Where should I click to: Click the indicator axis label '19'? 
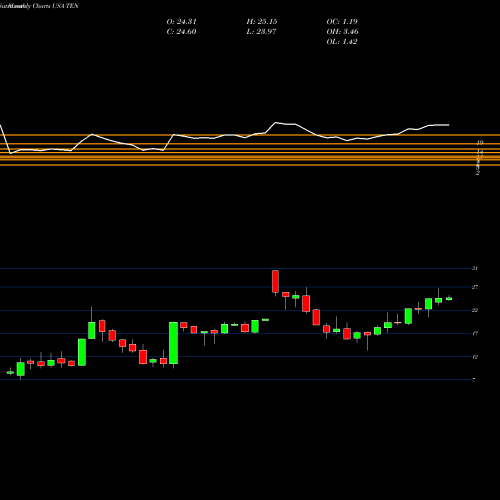(x=480, y=143)
